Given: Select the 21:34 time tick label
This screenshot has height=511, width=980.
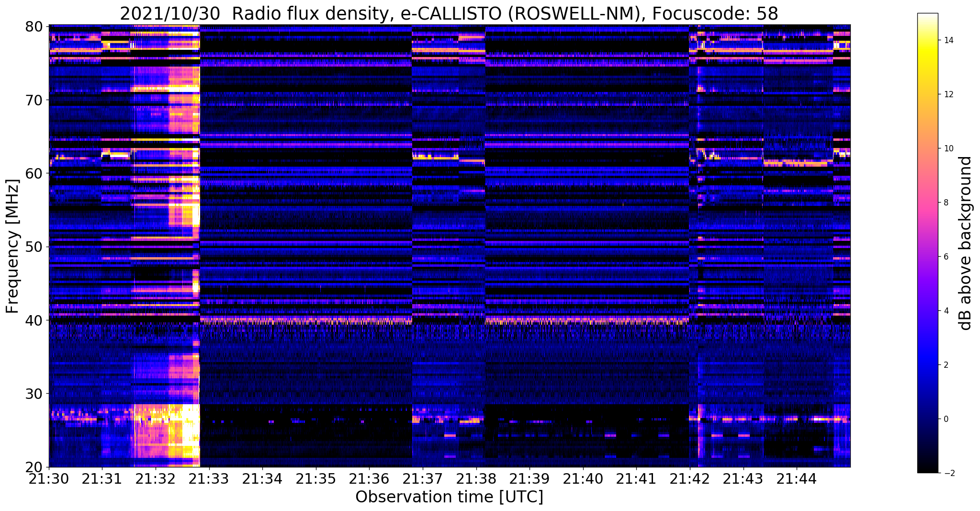Looking at the screenshot, I should pyautogui.click(x=262, y=478).
